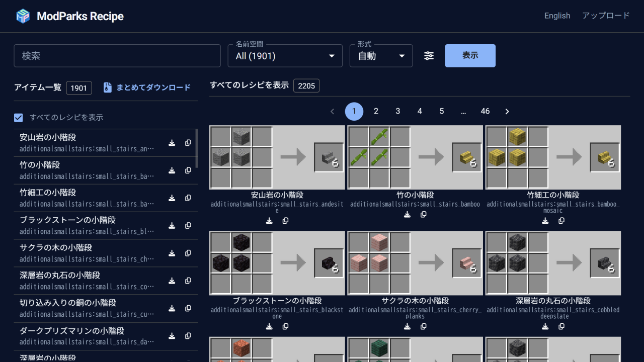Copy ブラックストーンの小階段 ID in the item list
The width and height of the screenshot is (644, 362).
point(188,226)
